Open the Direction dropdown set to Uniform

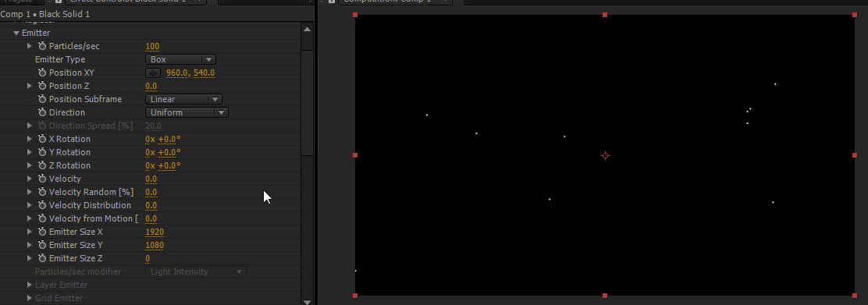pyautogui.click(x=187, y=112)
